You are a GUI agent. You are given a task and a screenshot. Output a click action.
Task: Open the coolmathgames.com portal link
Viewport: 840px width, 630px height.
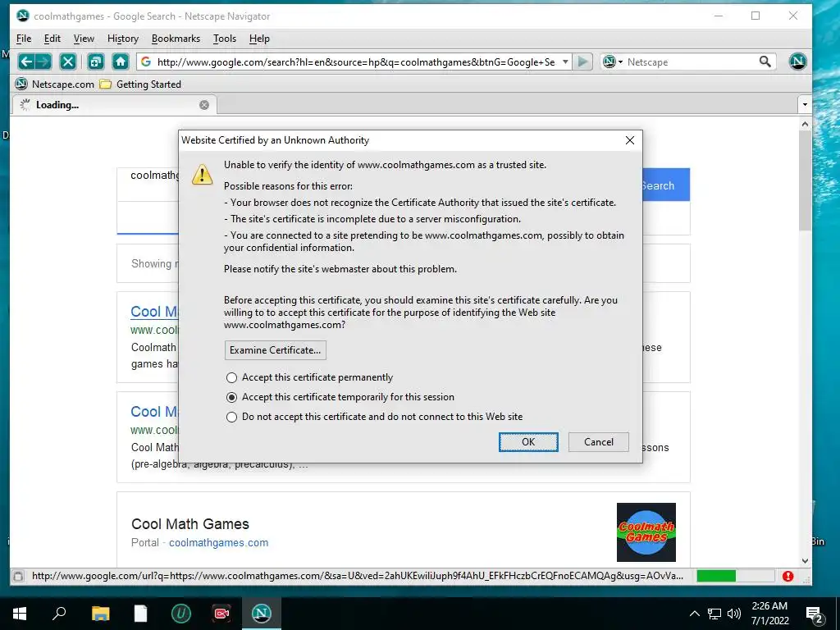pyautogui.click(x=218, y=543)
